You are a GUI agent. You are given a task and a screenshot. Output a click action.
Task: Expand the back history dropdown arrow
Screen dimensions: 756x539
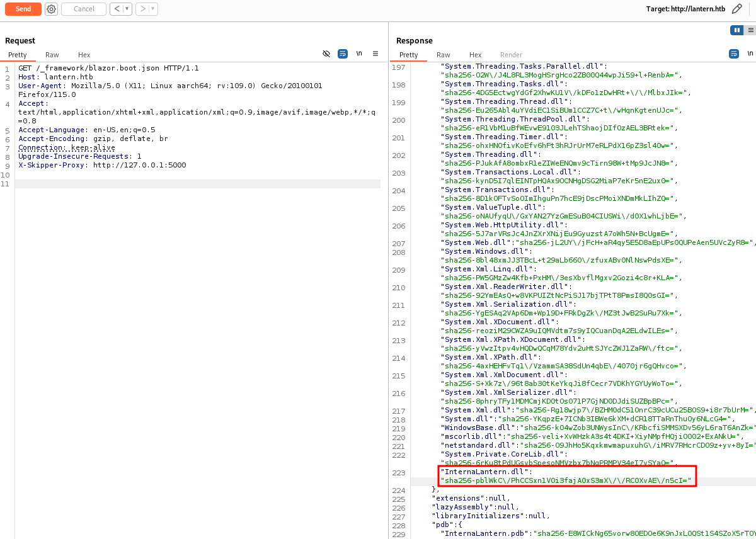tap(127, 9)
